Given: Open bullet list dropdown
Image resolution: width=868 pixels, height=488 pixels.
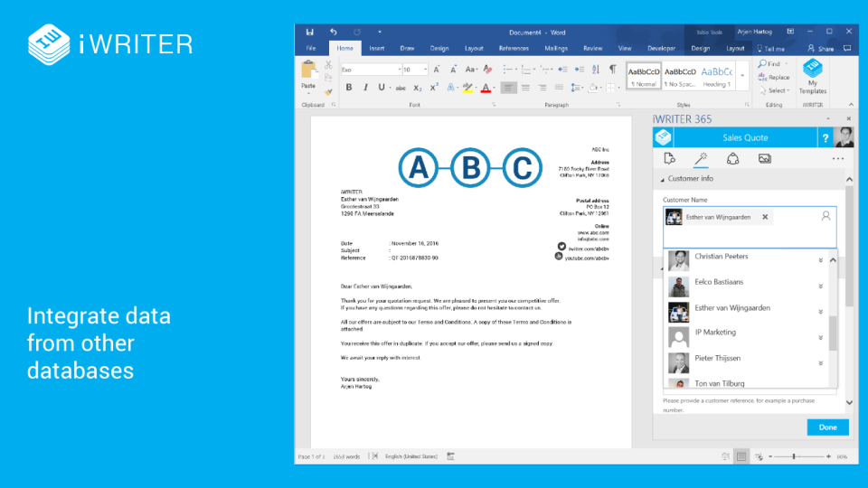Looking at the screenshot, I should 515,70.
